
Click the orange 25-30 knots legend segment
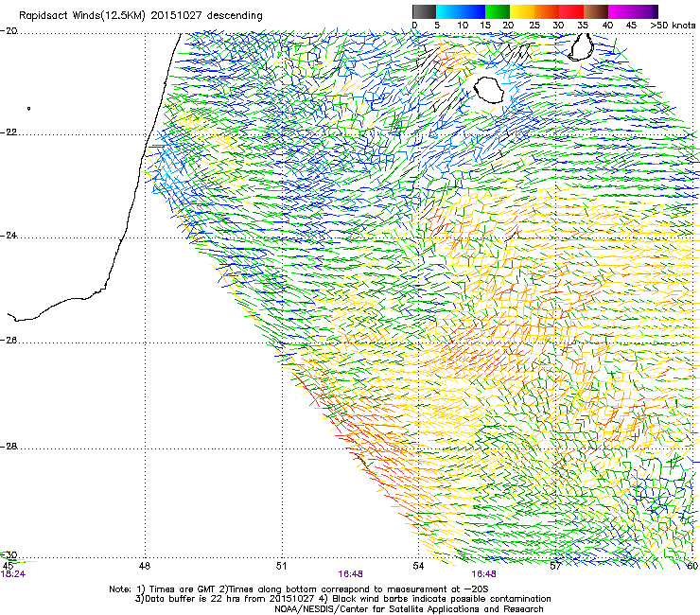point(547,11)
